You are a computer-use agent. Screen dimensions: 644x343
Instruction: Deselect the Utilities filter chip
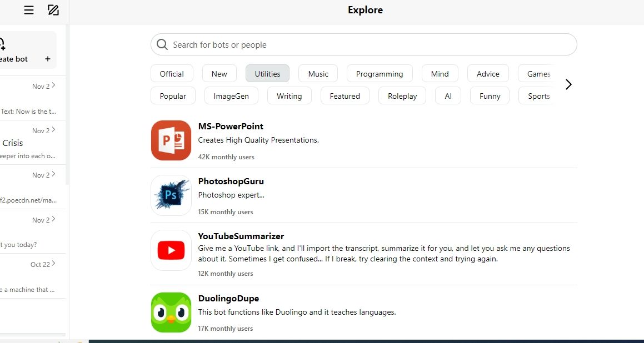[x=267, y=73]
